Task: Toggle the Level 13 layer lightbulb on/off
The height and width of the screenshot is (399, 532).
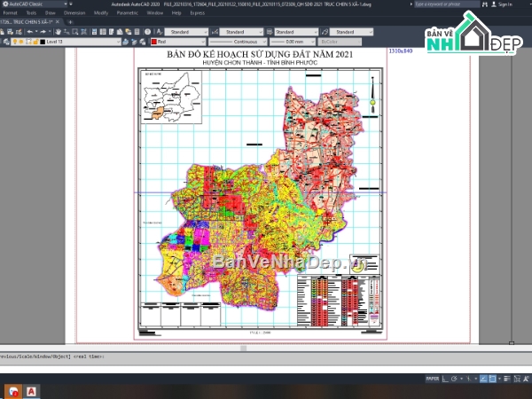Action: 13,42
